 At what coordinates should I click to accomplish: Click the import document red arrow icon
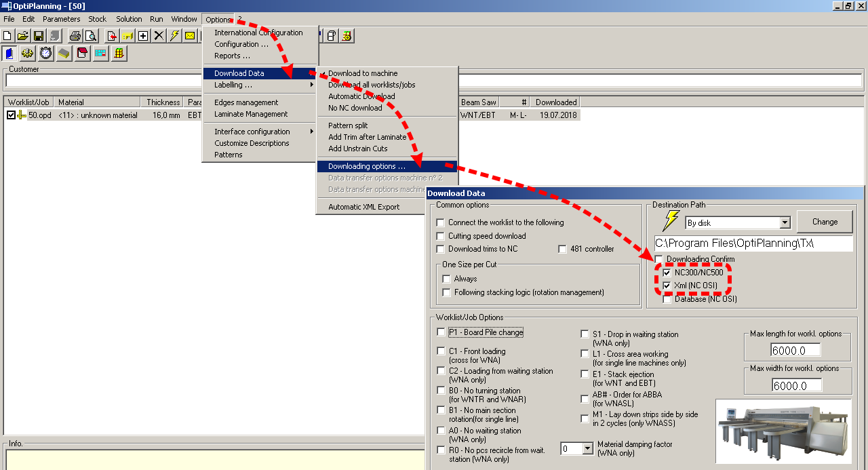click(x=112, y=35)
